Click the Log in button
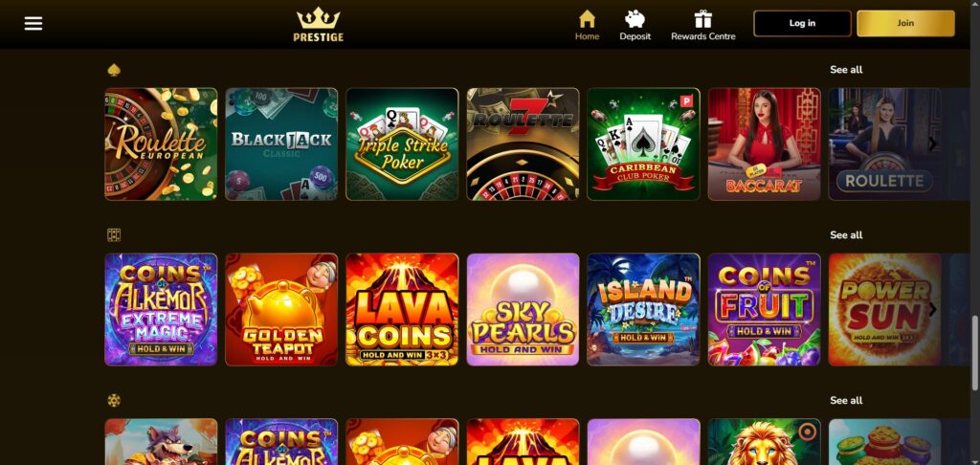 click(803, 23)
